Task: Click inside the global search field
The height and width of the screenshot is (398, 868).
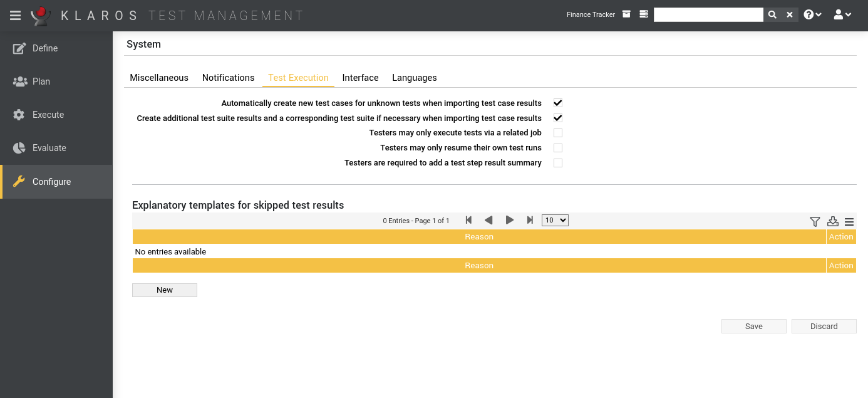Action: click(708, 14)
